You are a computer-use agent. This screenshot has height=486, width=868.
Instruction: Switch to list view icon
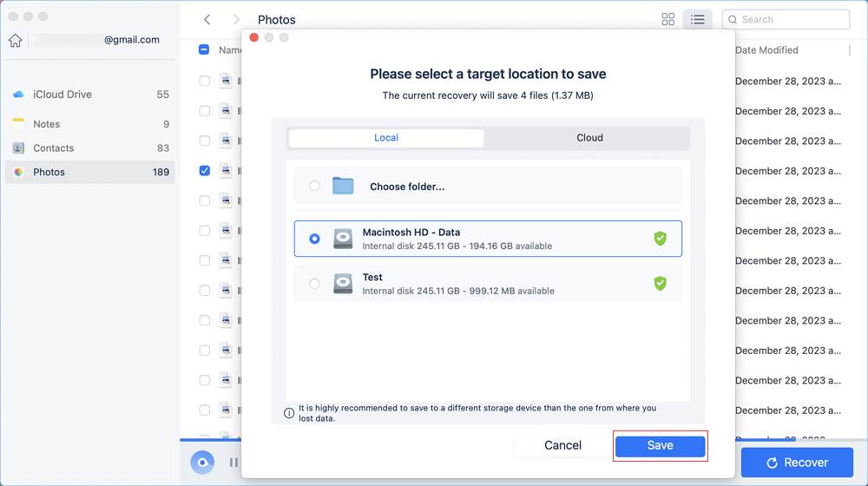[697, 19]
